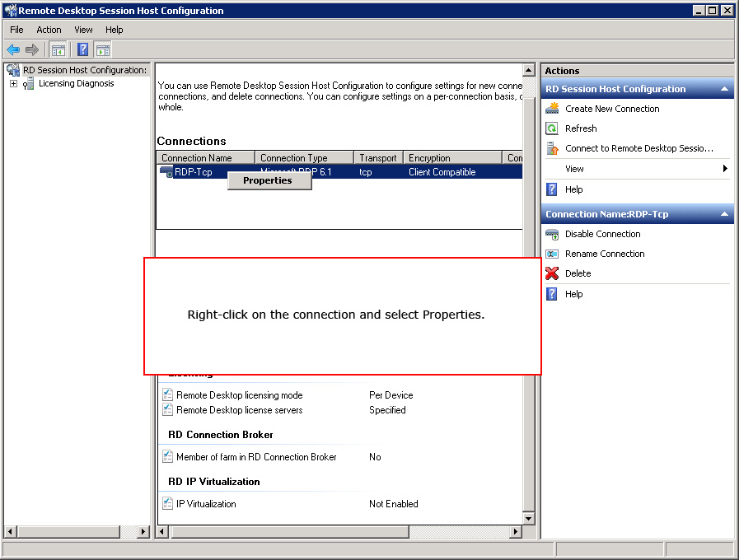Click the center pane vertical scrollbar down arrow
This screenshot has width=739, height=560.
pos(529,519)
